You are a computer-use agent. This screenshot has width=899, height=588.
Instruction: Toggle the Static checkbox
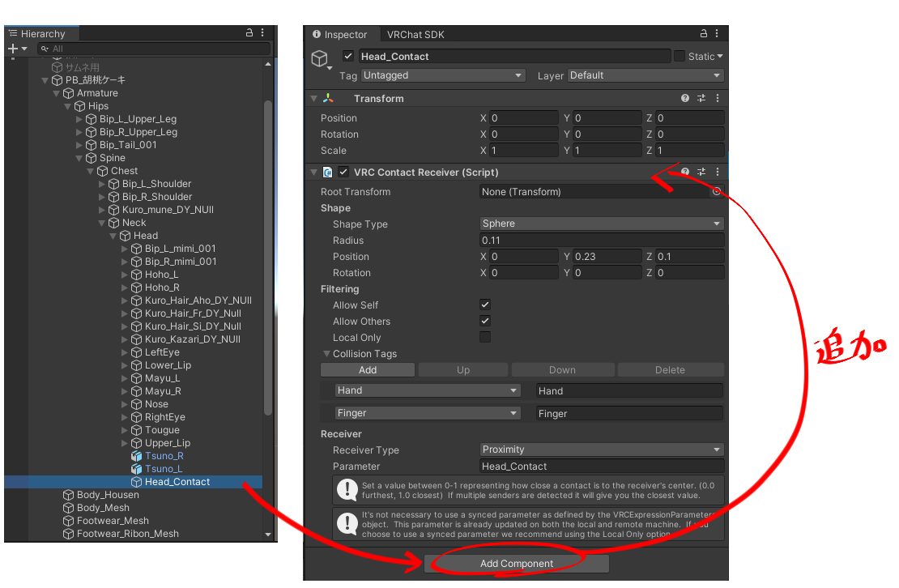pos(679,56)
